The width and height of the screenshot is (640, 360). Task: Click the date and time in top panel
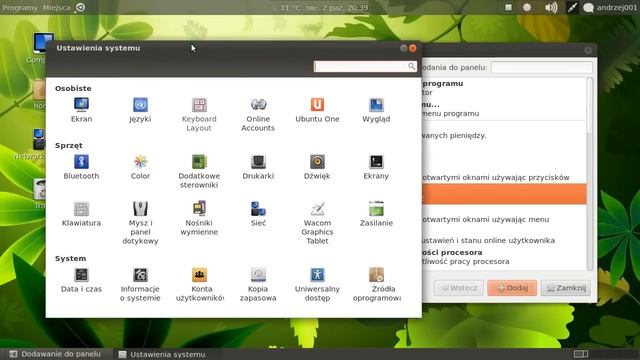(x=324, y=7)
